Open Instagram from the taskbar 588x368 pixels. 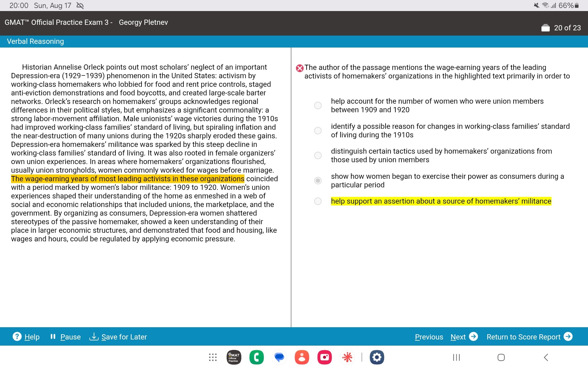(x=324, y=357)
